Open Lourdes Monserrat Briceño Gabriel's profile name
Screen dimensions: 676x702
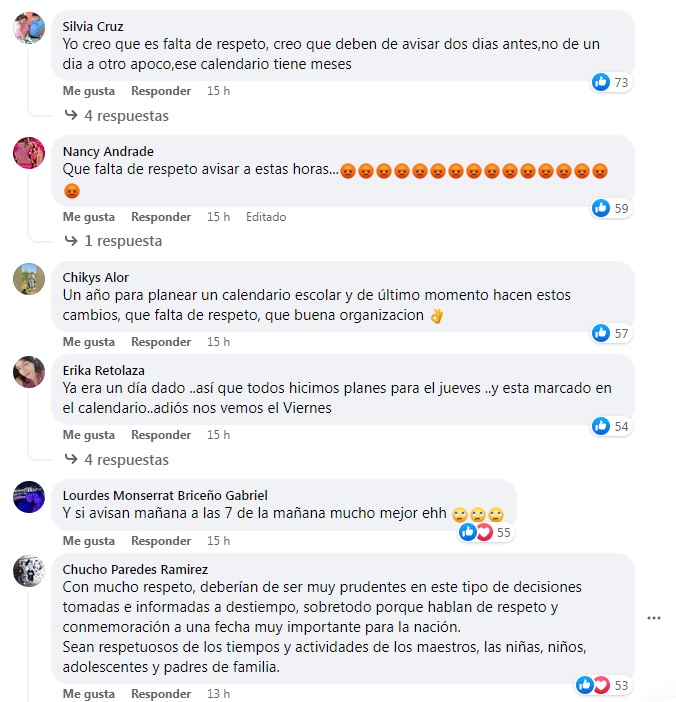(x=165, y=495)
